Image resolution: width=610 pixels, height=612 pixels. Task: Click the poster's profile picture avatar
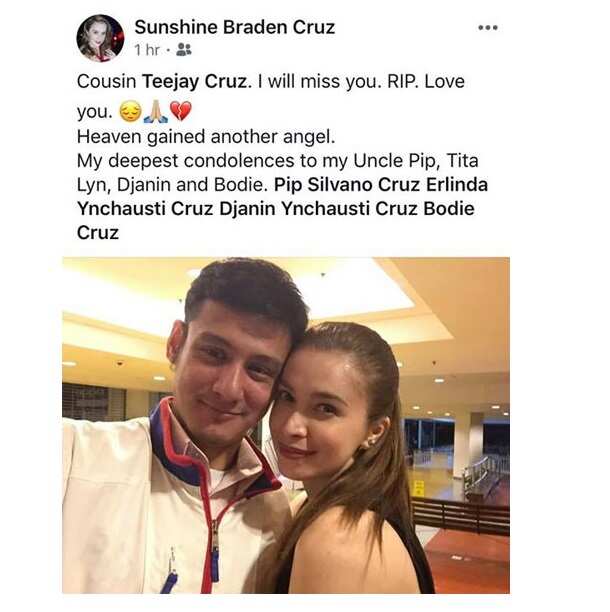(x=100, y=39)
